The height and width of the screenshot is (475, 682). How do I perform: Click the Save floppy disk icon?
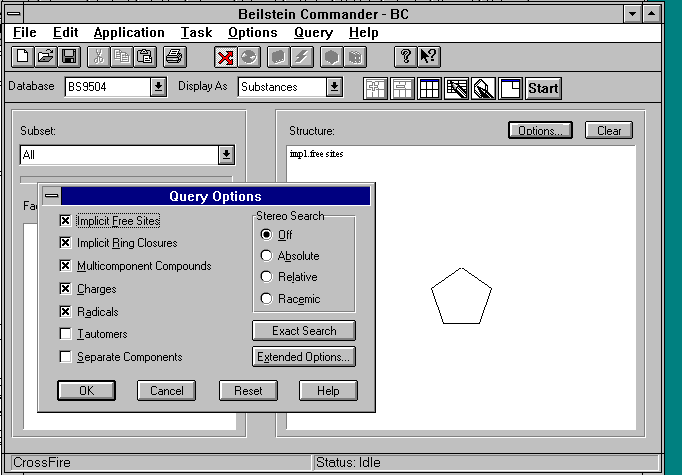click(x=69, y=57)
